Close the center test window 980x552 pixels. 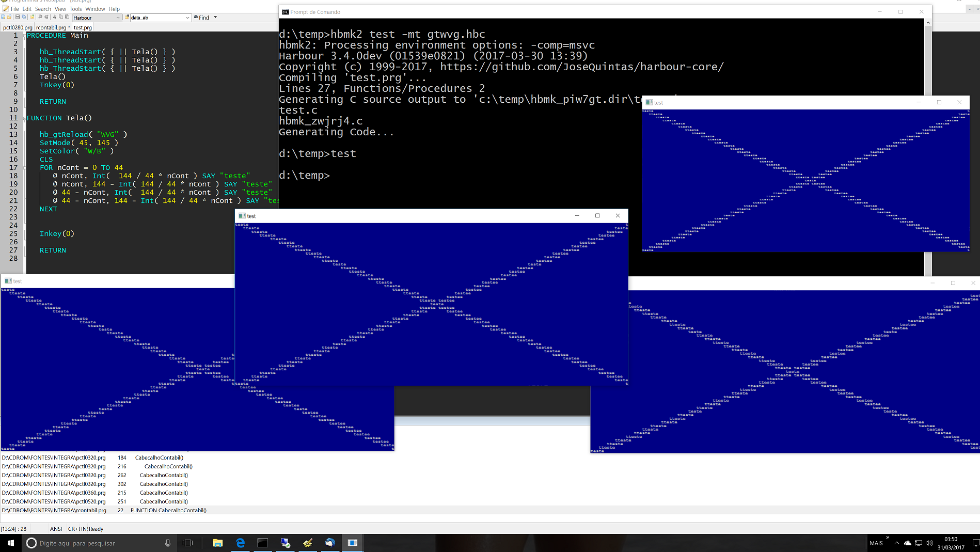(618, 216)
